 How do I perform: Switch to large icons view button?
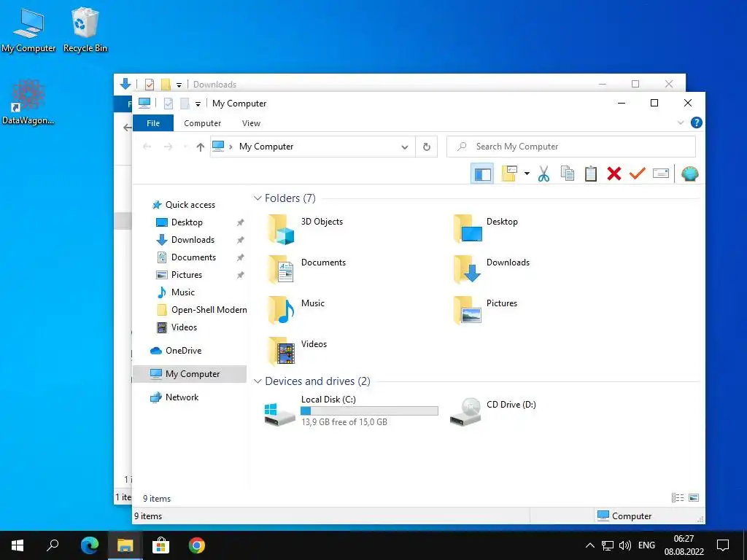(694, 497)
